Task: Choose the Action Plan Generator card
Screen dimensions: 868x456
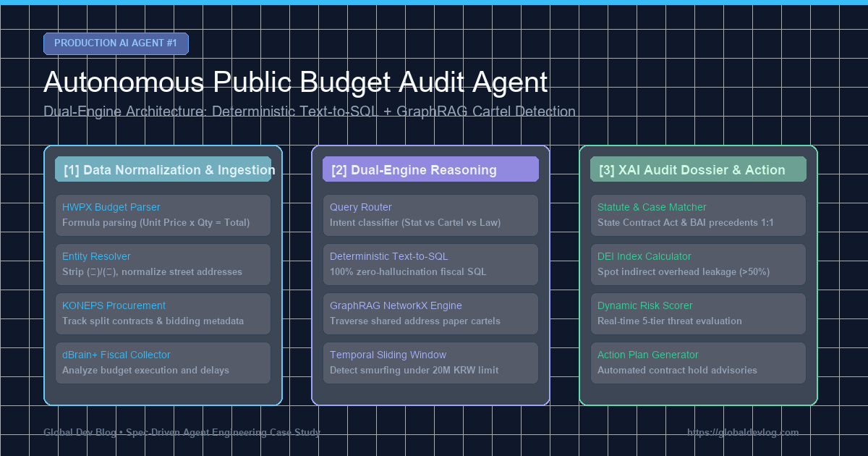Action: coord(698,363)
